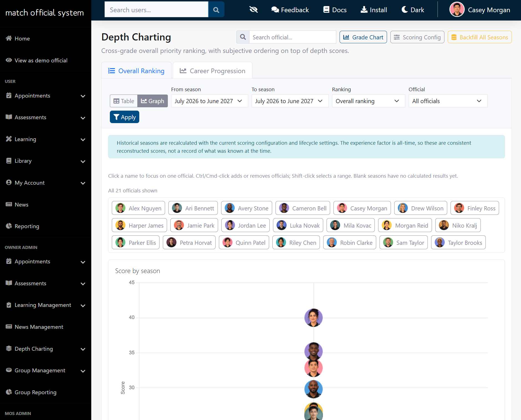This screenshot has height=420, width=521.
Task: Open Casey Morgan profile avatar
Action: coord(457,9)
